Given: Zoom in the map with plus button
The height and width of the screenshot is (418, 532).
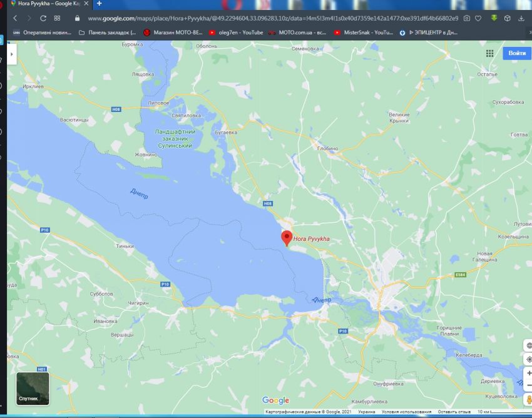Looking at the screenshot, I should tap(529, 373).
